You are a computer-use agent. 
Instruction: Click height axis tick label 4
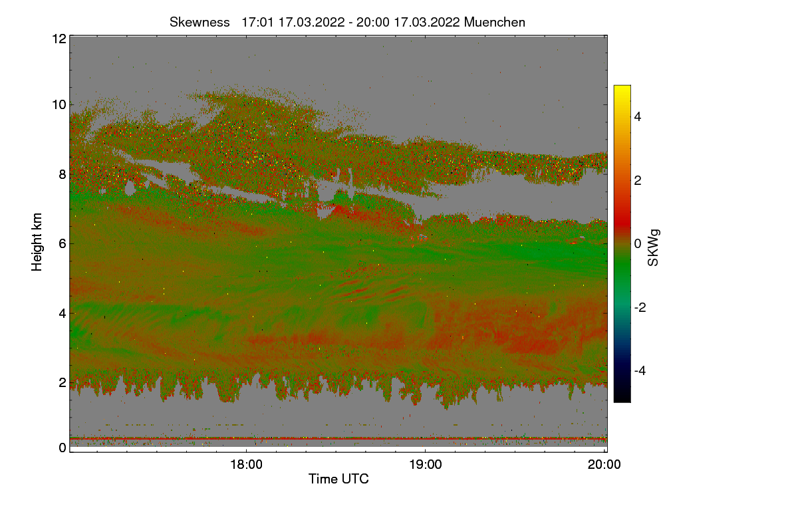tap(61, 313)
